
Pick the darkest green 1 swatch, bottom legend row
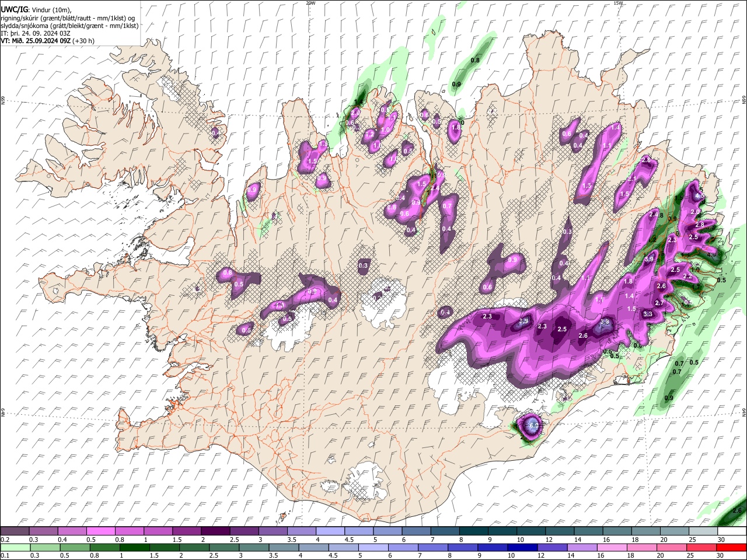pyautogui.click(x=135, y=547)
